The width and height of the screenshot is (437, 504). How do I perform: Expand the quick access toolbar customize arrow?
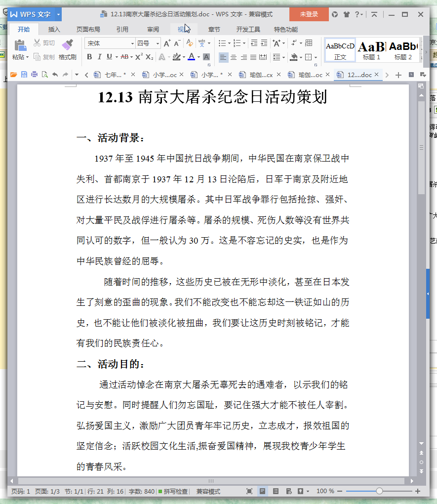77,75
